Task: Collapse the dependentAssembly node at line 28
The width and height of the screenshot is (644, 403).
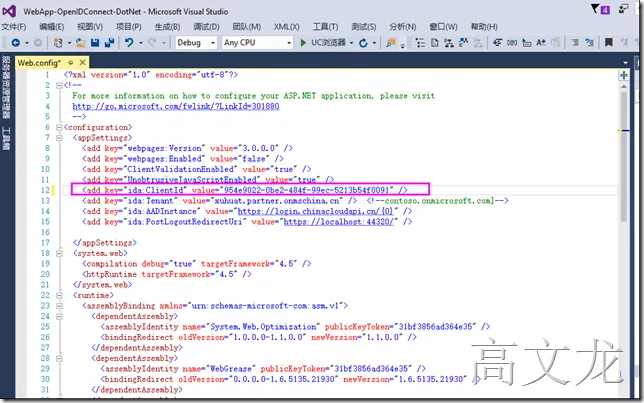Action: pos(59,358)
